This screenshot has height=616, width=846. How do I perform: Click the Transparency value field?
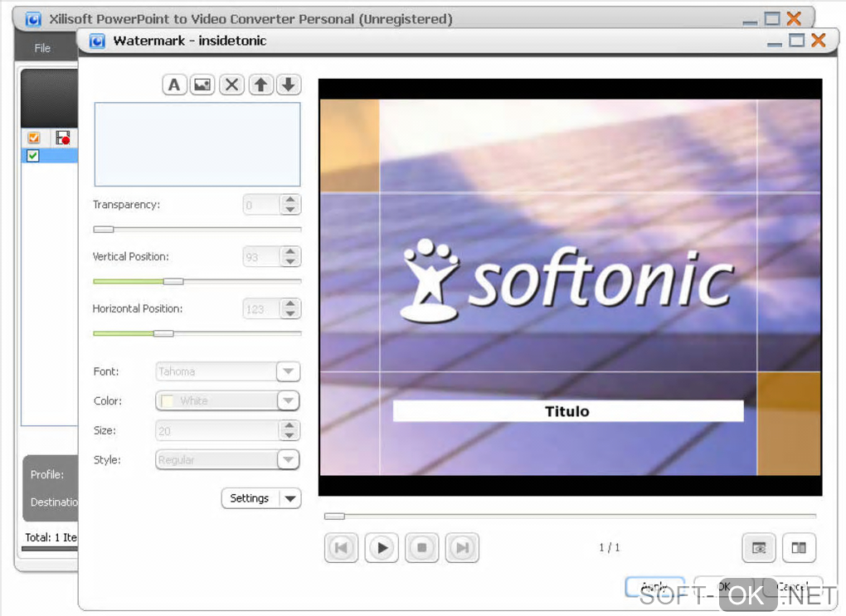[261, 205]
